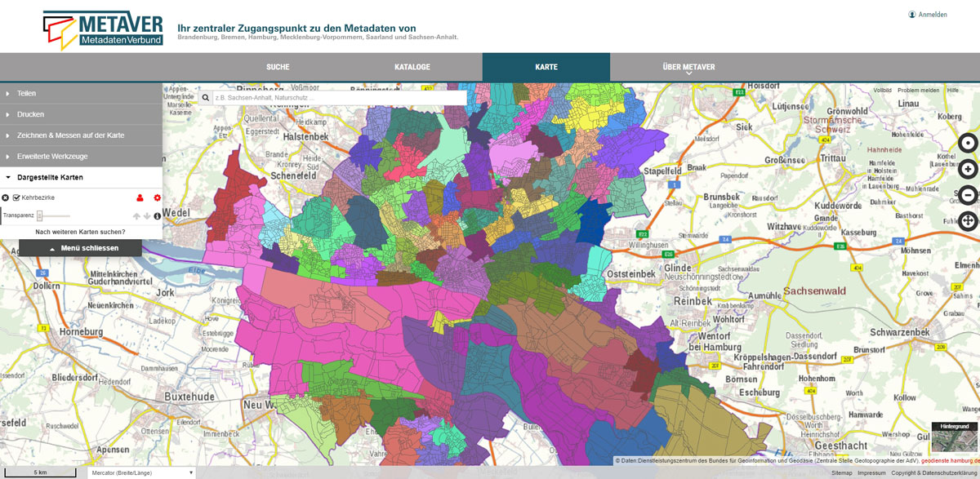Zoom in with the plus button

tap(968, 169)
